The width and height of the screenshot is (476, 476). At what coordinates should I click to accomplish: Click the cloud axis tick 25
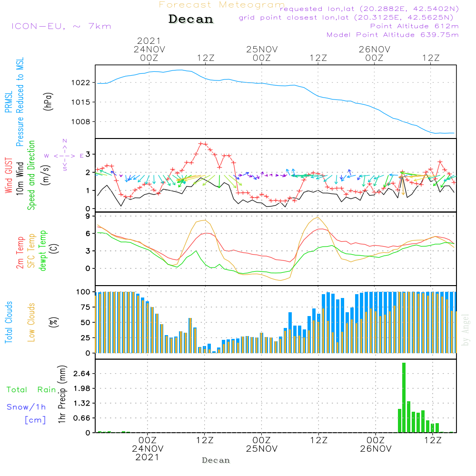(x=86, y=337)
